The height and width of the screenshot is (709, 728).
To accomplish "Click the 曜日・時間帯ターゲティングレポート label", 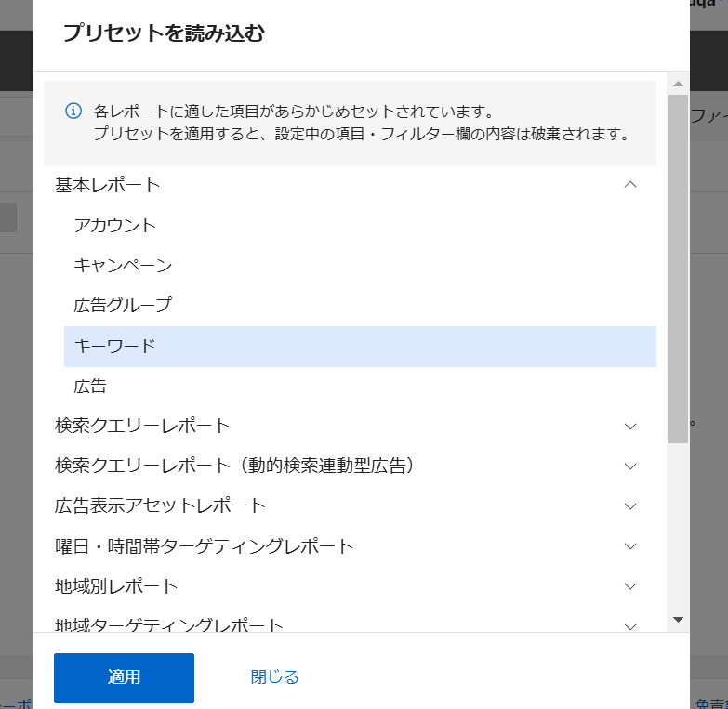I will pos(205,546).
